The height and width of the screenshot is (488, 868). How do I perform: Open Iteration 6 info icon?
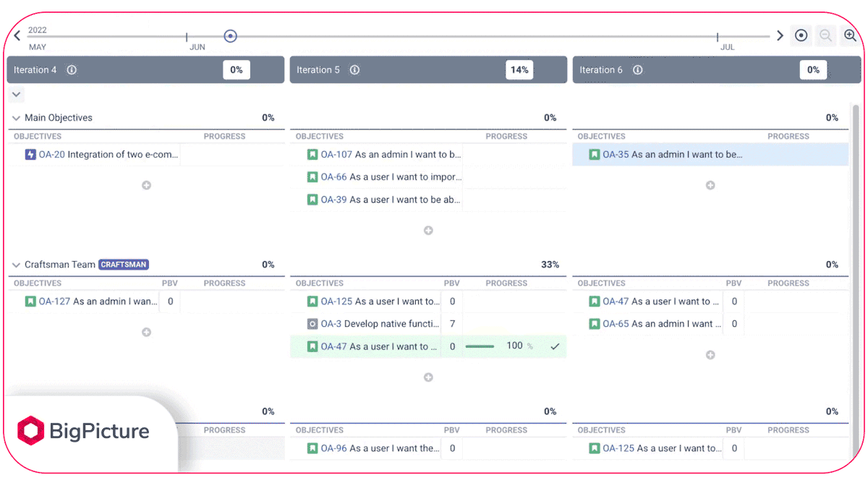point(637,70)
